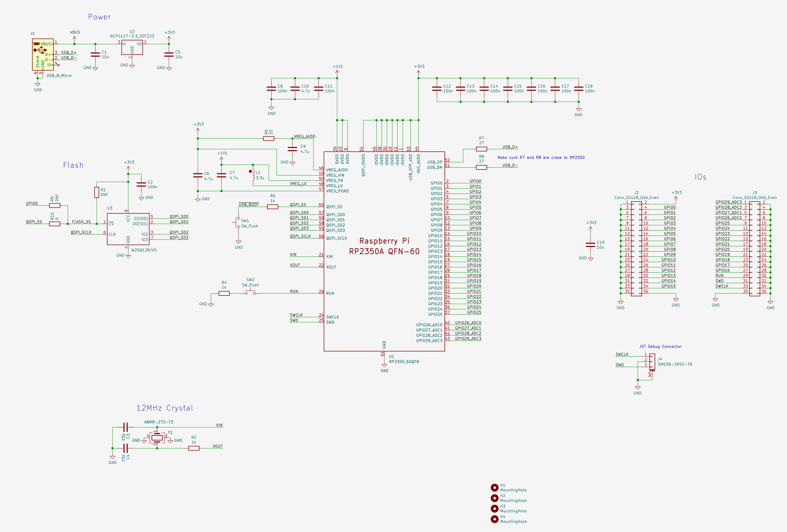
Task: Select the "Flash" section title text
Action: [73, 165]
